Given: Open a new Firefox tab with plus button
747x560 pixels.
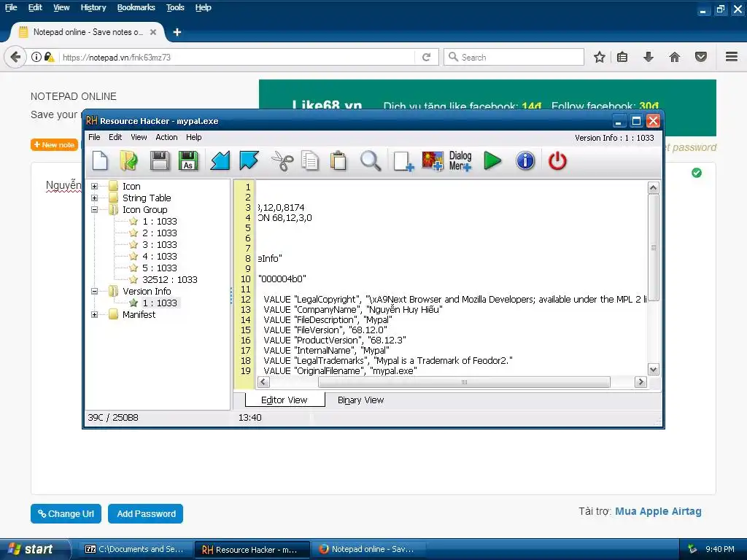Looking at the screenshot, I should [x=177, y=32].
